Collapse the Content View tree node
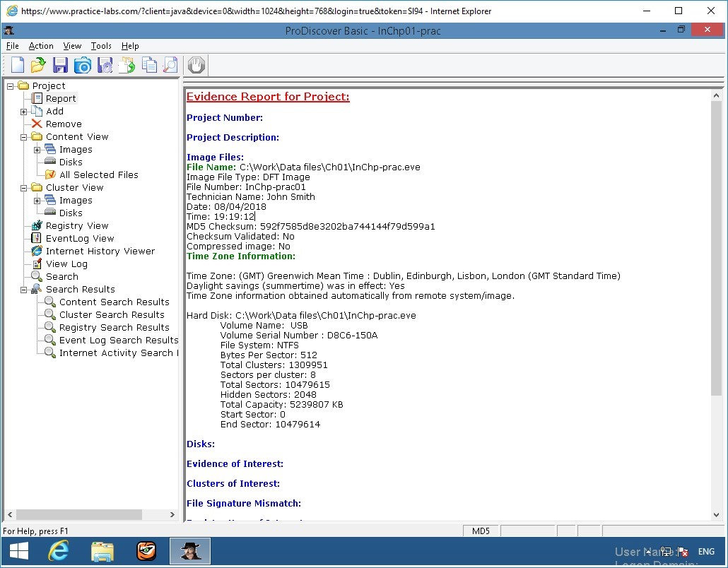The height and width of the screenshot is (568, 728). click(x=24, y=137)
